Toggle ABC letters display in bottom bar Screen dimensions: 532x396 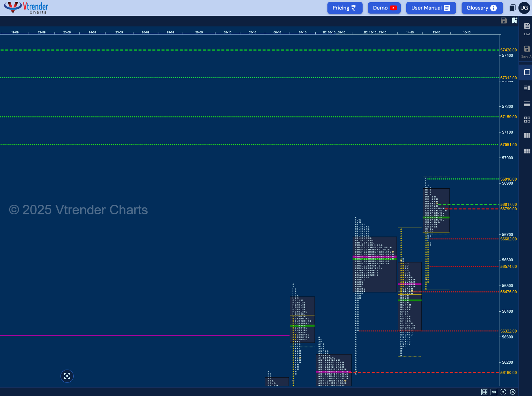tap(494, 392)
